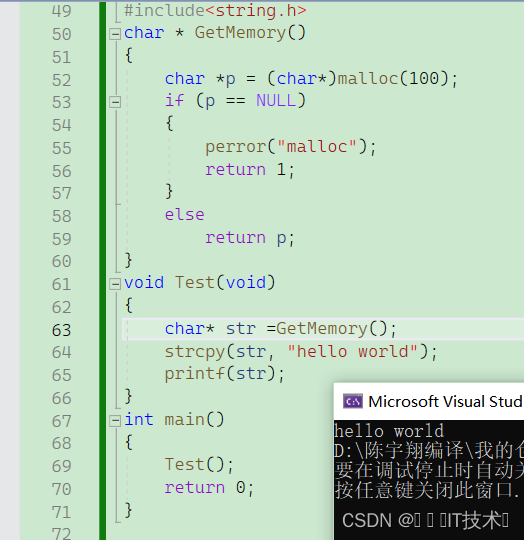Click the printf(str) line

click(224, 374)
